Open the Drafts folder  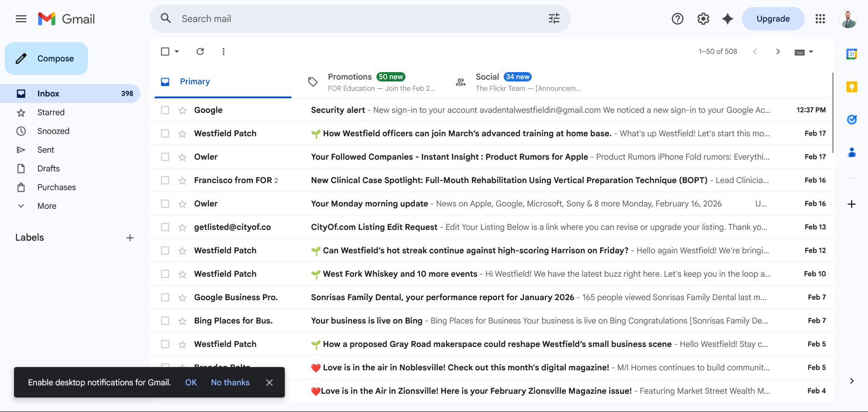tap(70, 169)
